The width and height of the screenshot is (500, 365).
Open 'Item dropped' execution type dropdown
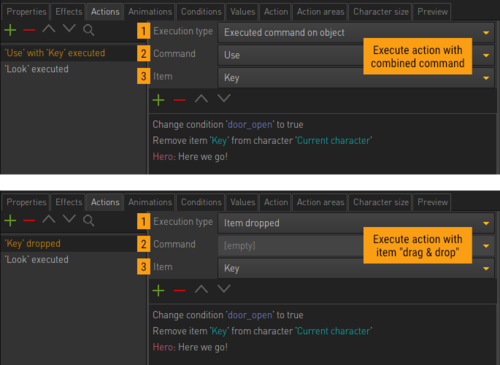[356, 223]
